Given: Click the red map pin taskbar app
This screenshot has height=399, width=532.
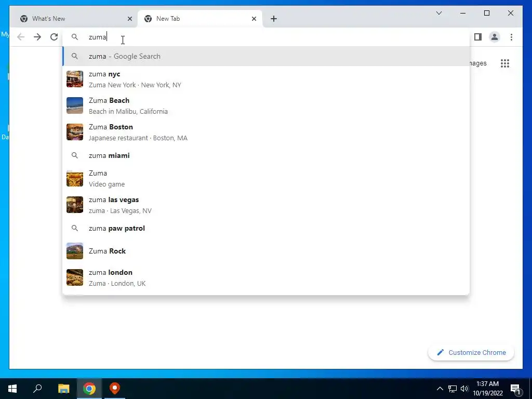Looking at the screenshot, I should pyautogui.click(x=115, y=389).
